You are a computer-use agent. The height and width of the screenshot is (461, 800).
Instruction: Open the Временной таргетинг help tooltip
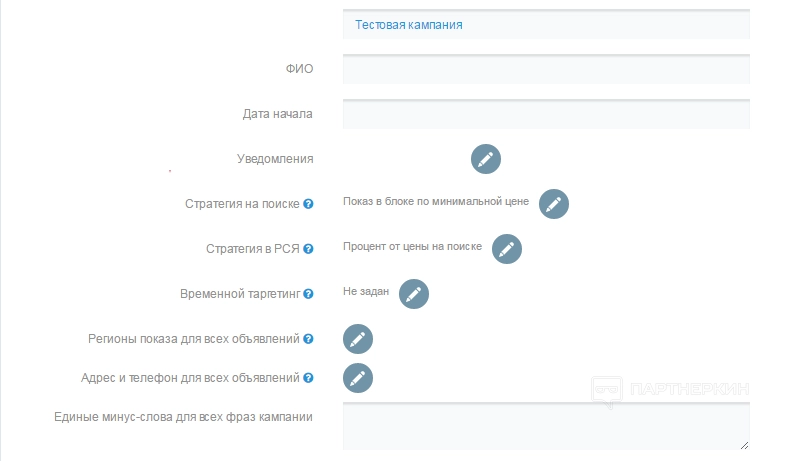pos(308,294)
